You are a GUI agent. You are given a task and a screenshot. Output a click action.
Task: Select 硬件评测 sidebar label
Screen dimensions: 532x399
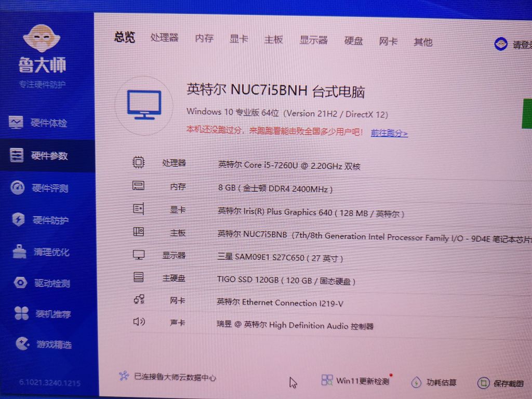[x=50, y=188]
